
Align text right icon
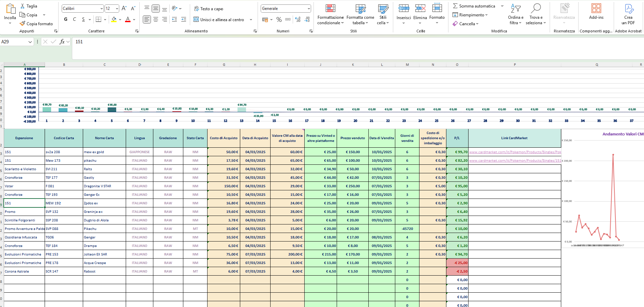165,19
